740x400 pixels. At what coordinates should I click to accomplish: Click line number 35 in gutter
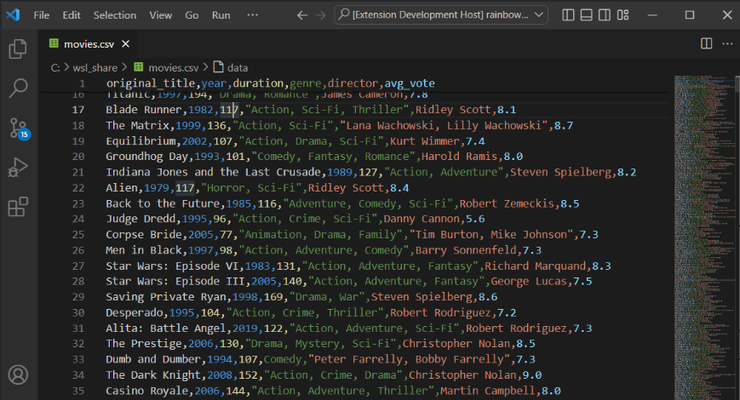(x=78, y=391)
